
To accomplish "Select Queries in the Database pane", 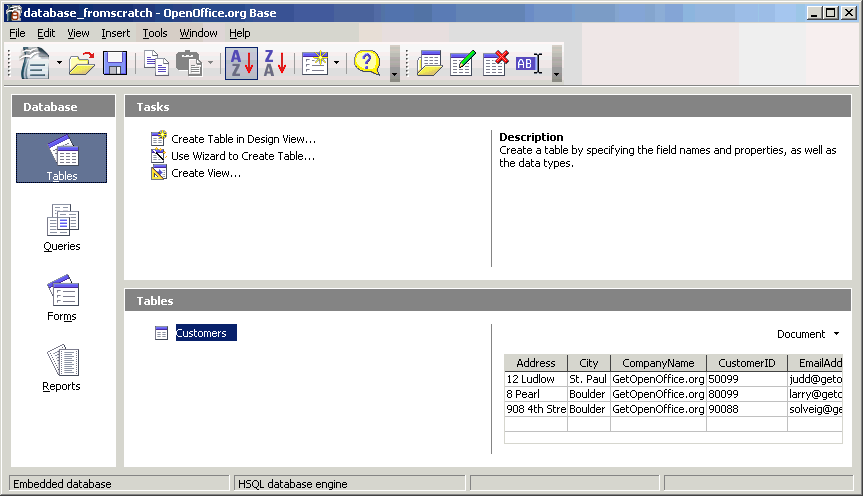I will pyautogui.click(x=62, y=228).
